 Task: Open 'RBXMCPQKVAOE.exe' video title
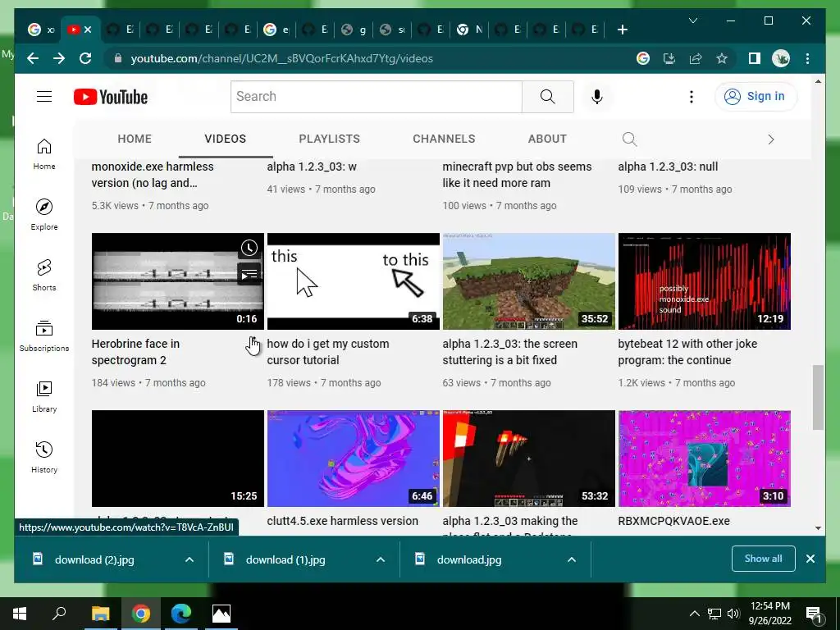coord(674,521)
